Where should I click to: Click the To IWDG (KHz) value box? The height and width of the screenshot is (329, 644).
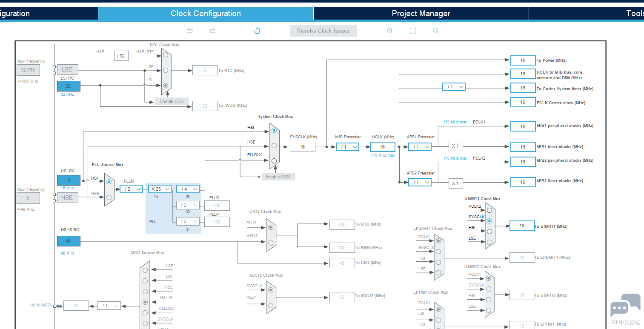pos(205,106)
